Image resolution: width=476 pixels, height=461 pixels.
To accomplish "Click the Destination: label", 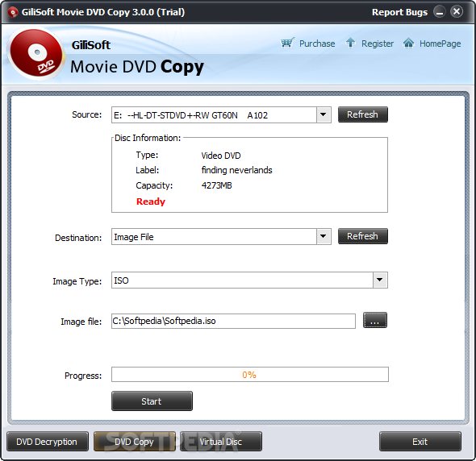I will [x=78, y=238].
